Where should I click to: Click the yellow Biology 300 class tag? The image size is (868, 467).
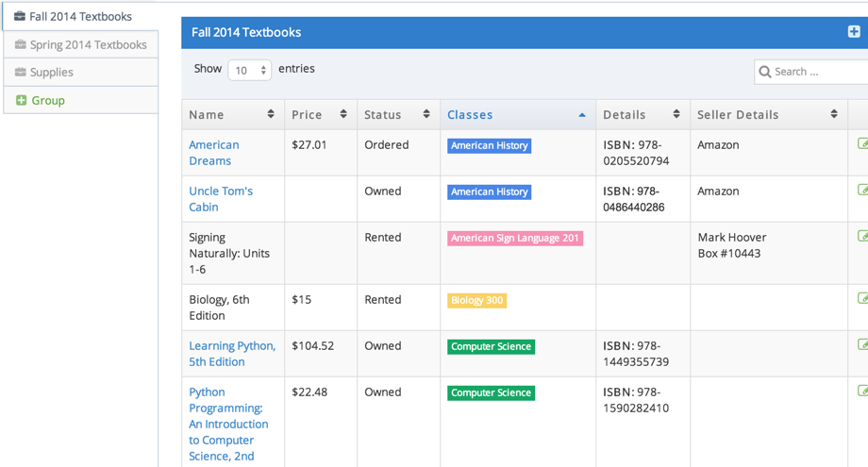[476, 301]
